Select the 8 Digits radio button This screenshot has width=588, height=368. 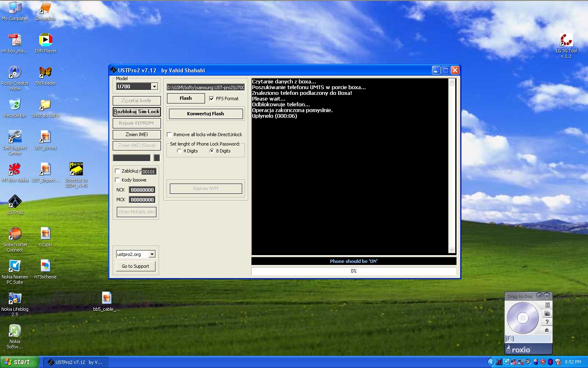point(212,151)
